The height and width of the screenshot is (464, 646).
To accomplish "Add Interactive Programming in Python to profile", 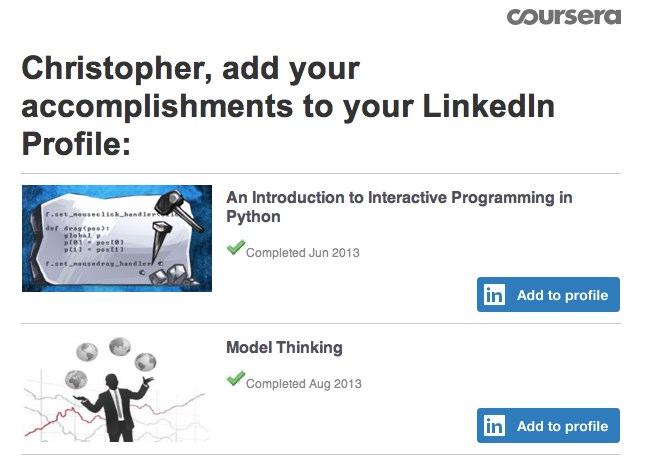I will tap(548, 295).
